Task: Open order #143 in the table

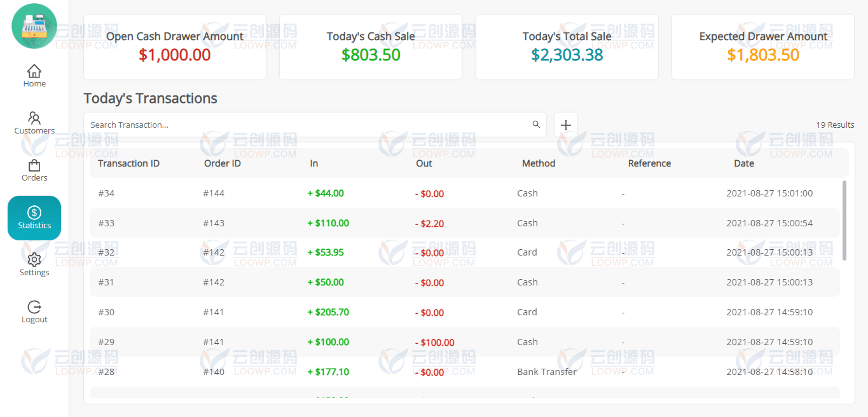Action: [214, 223]
